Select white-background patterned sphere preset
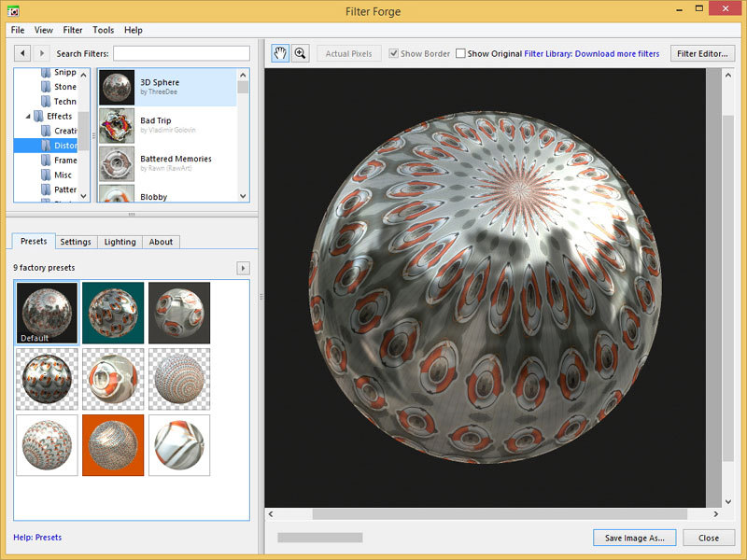The width and height of the screenshot is (747, 560). (x=47, y=445)
